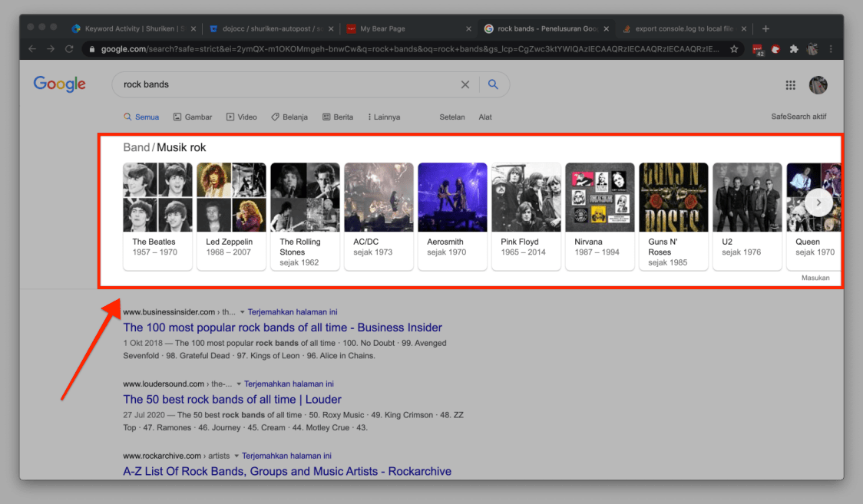Open the Google apps grid icon
Image resolution: width=863 pixels, height=504 pixels.
pyautogui.click(x=790, y=84)
